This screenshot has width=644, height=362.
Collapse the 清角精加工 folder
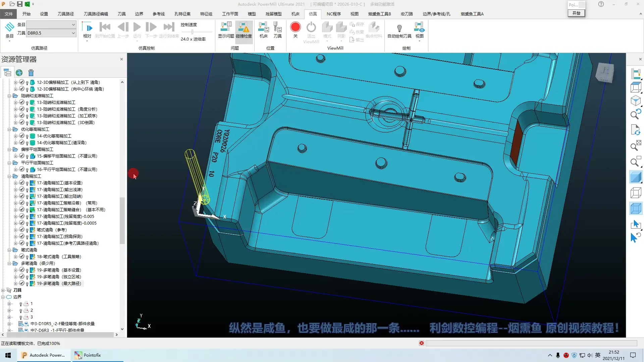(10, 176)
